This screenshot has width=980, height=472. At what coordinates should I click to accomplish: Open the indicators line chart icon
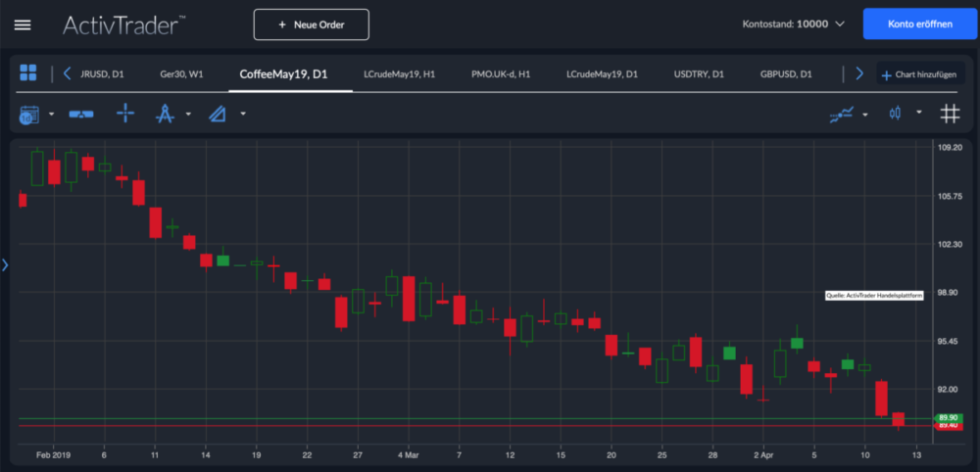point(841,115)
